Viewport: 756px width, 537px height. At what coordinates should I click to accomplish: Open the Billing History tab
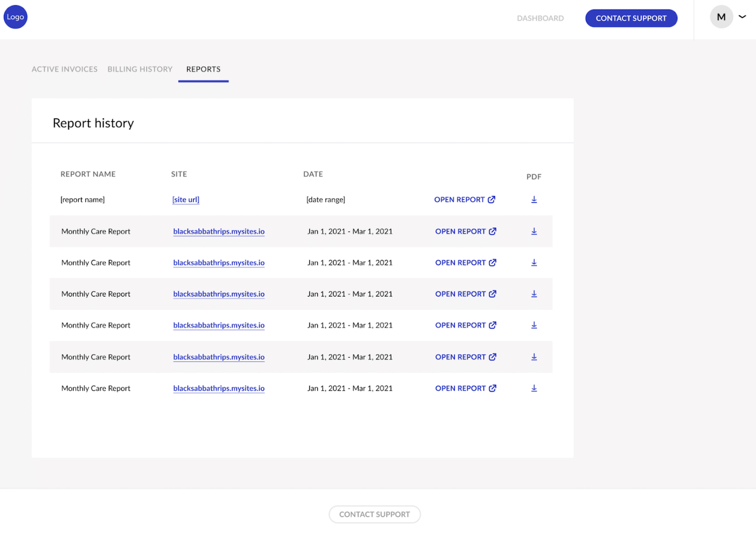click(x=140, y=69)
